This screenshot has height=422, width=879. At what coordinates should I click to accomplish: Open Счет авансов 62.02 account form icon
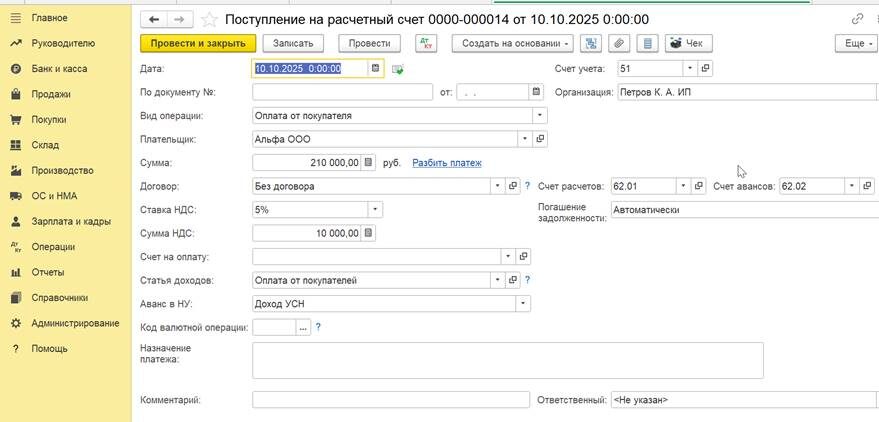click(x=867, y=187)
